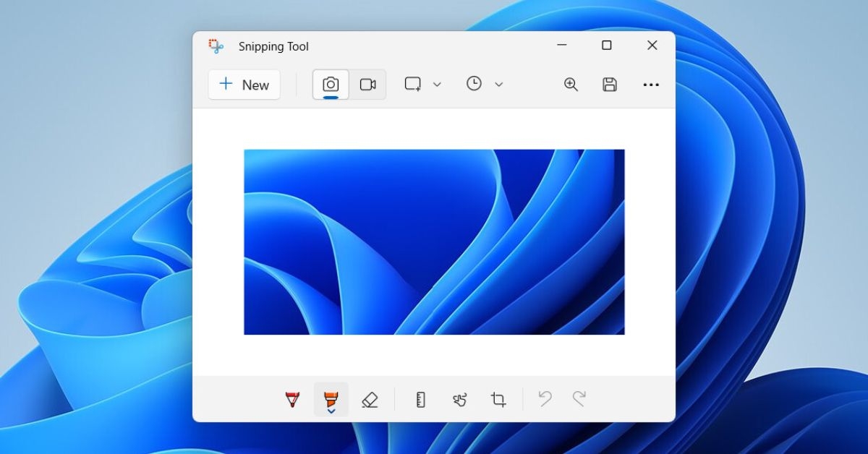Click the Image crop icon

click(498, 399)
